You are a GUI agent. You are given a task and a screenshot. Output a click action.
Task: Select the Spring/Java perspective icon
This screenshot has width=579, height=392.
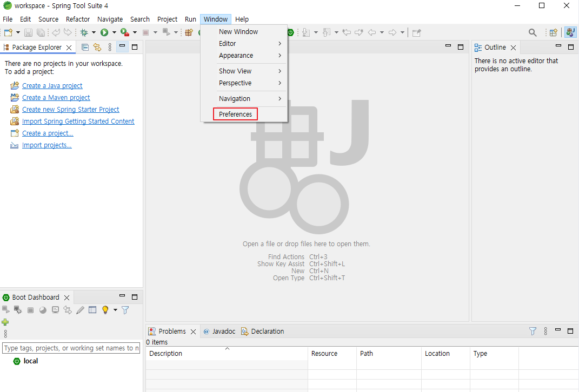pos(570,32)
